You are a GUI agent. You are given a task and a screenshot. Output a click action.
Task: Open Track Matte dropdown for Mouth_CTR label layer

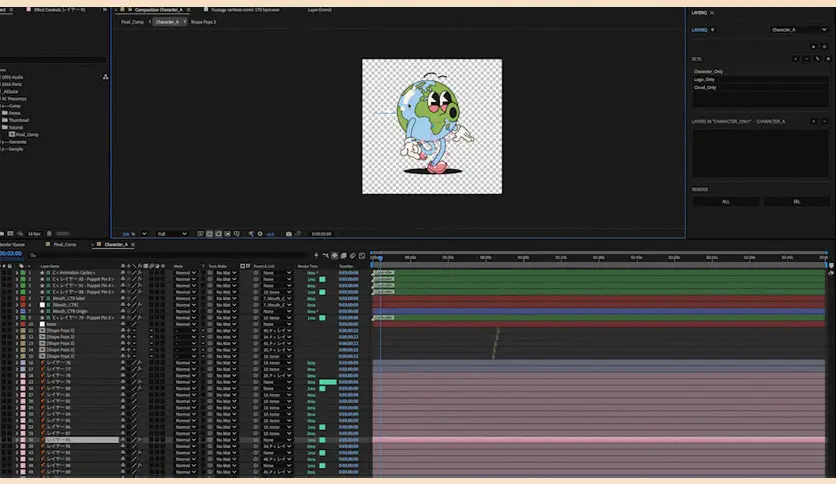[226, 299]
